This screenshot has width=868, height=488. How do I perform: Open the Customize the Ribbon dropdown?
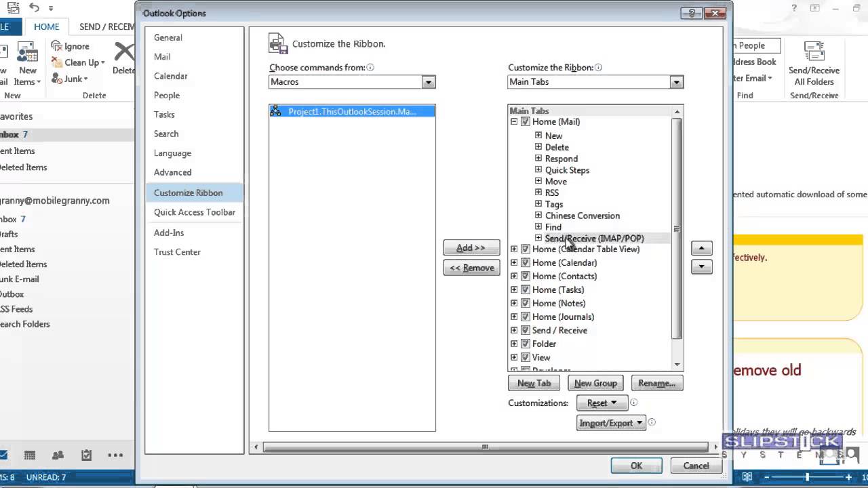(676, 82)
